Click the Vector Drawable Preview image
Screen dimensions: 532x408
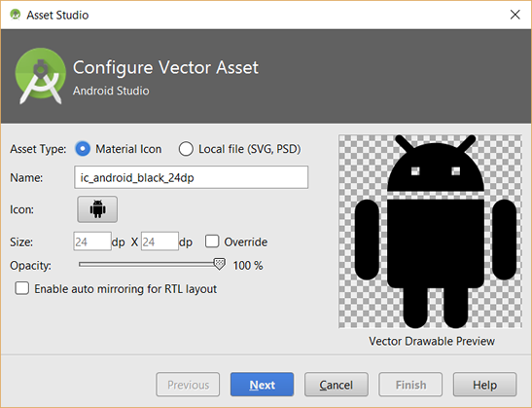(x=430, y=232)
